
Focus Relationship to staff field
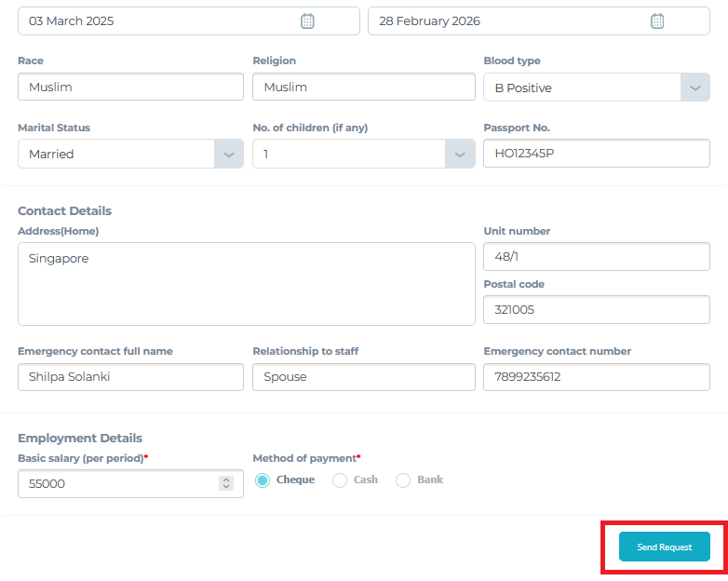coord(363,377)
